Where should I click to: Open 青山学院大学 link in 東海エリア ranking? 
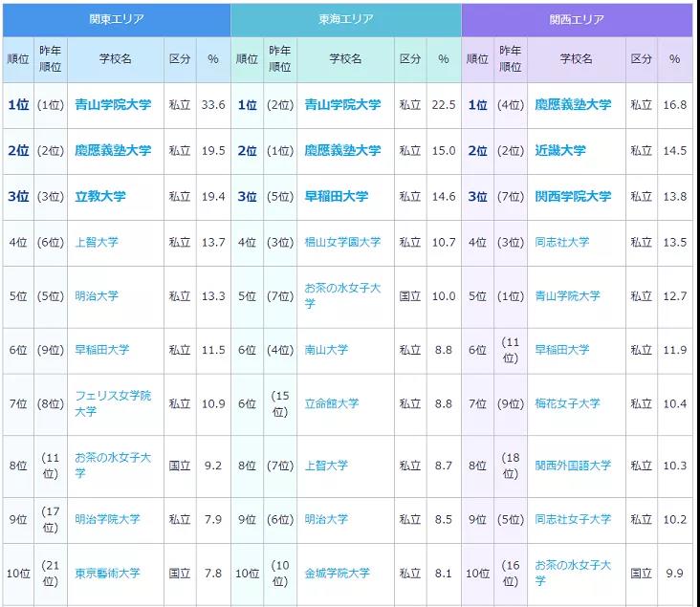pos(343,105)
